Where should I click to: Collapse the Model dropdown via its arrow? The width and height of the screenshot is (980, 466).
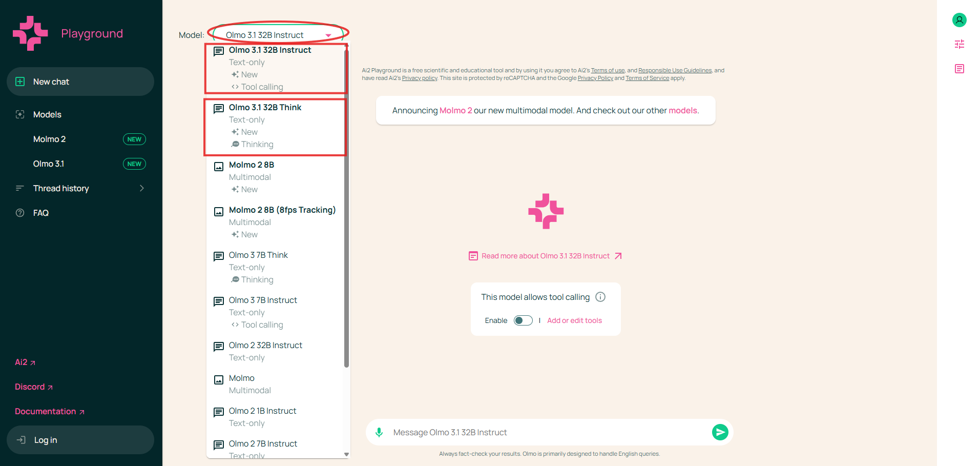[328, 35]
